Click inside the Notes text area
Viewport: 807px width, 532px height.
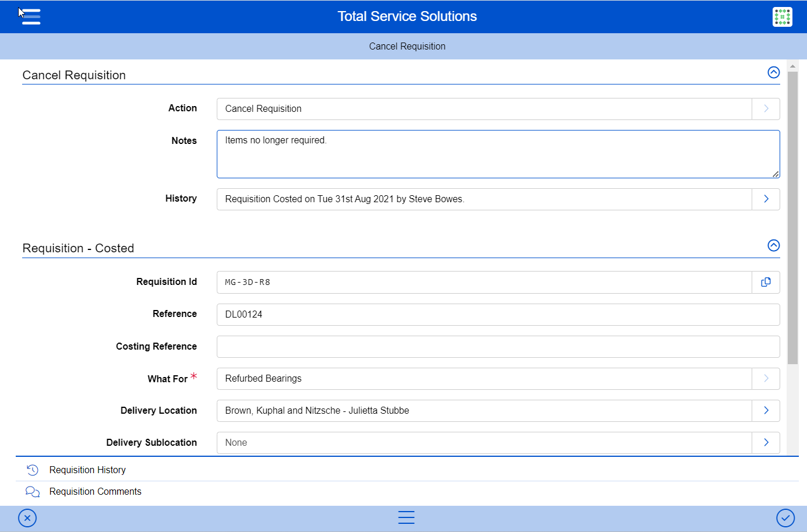498,154
